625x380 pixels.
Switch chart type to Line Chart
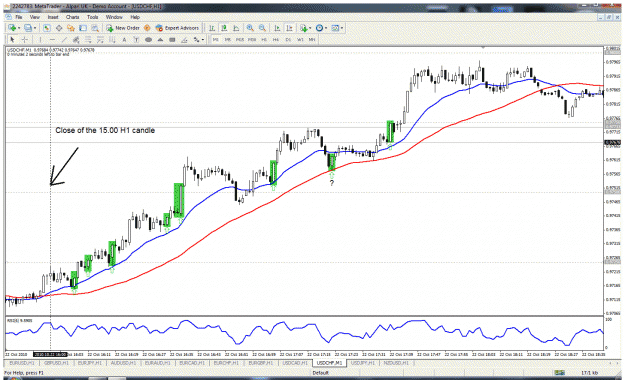tap(236, 28)
